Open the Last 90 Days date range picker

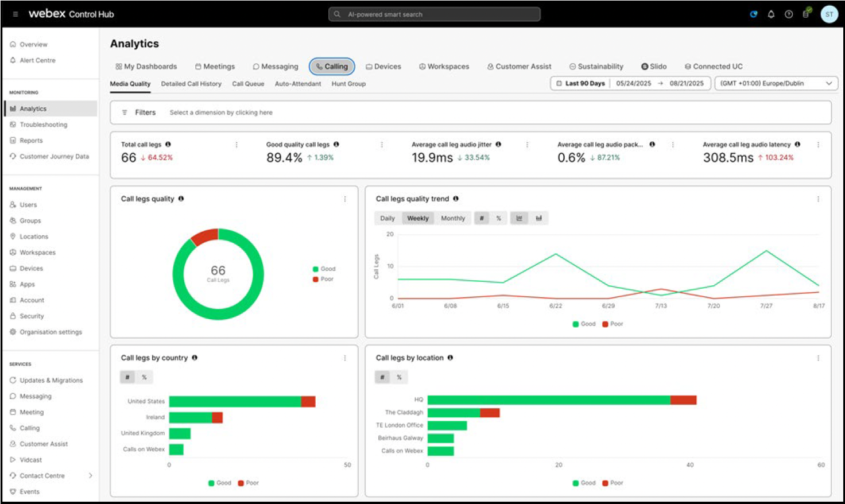coord(630,83)
